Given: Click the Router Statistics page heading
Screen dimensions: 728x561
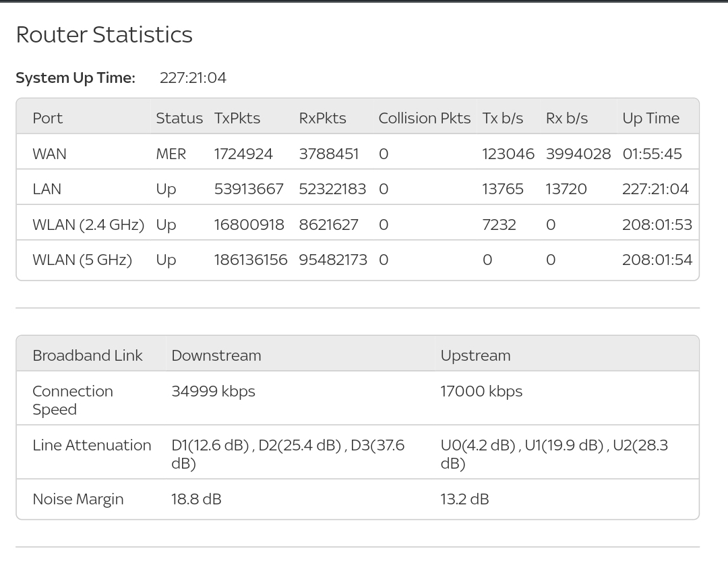Looking at the screenshot, I should tap(104, 35).
